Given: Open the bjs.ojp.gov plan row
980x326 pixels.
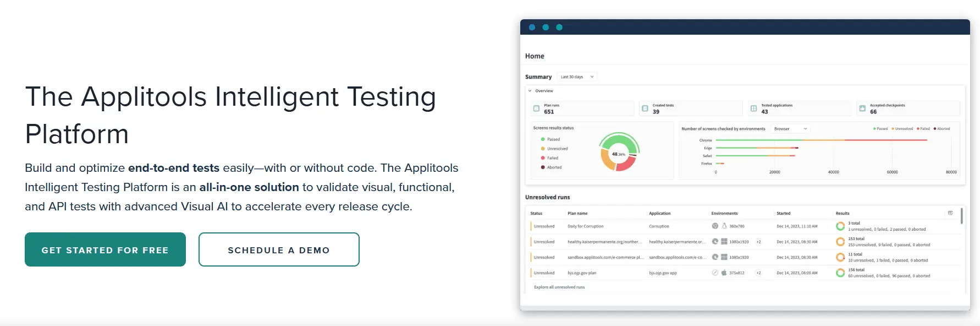Looking at the screenshot, I should pyautogui.click(x=582, y=273).
